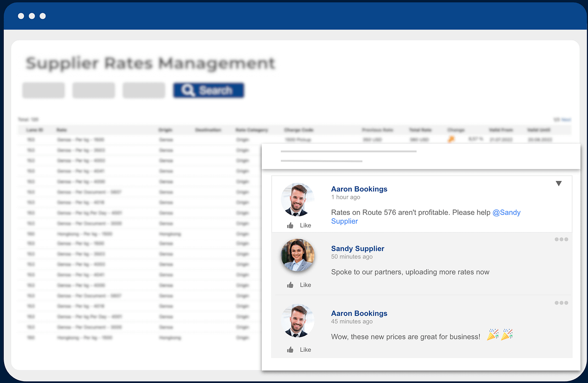Click the orange change indicator in the first rate row
This screenshot has height=383, width=588.
[452, 139]
